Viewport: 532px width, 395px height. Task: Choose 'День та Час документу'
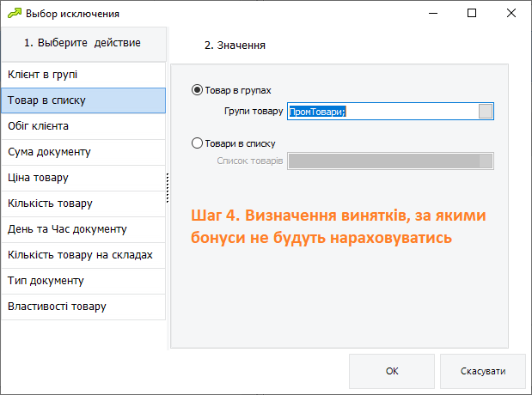pyautogui.click(x=83, y=229)
